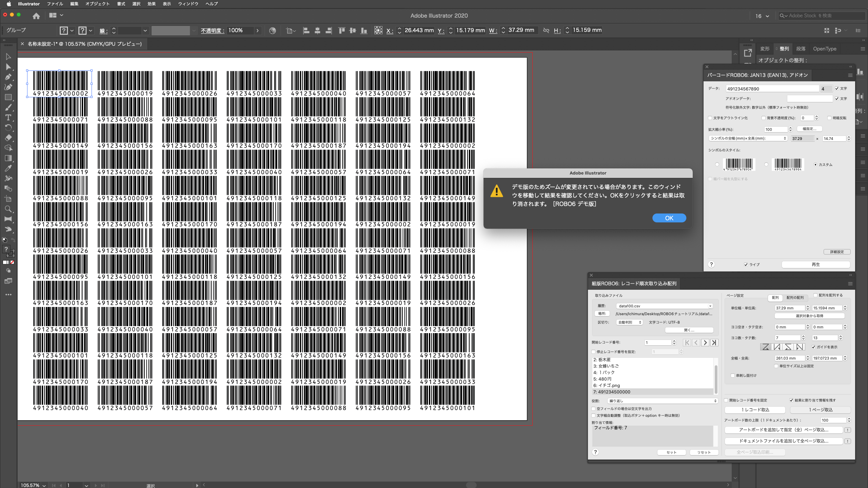Choose the last N-shaped layout order icon
This screenshot has width=868, height=488.
point(800,347)
